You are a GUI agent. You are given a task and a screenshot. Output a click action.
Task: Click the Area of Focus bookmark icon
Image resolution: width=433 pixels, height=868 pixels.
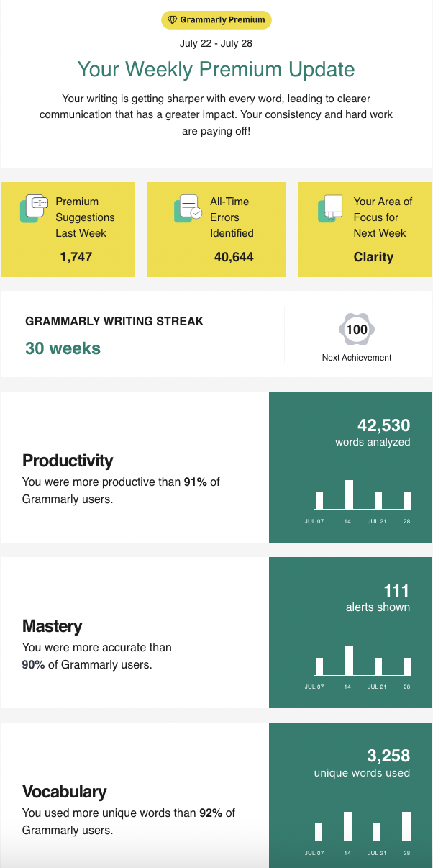coord(330,208)
